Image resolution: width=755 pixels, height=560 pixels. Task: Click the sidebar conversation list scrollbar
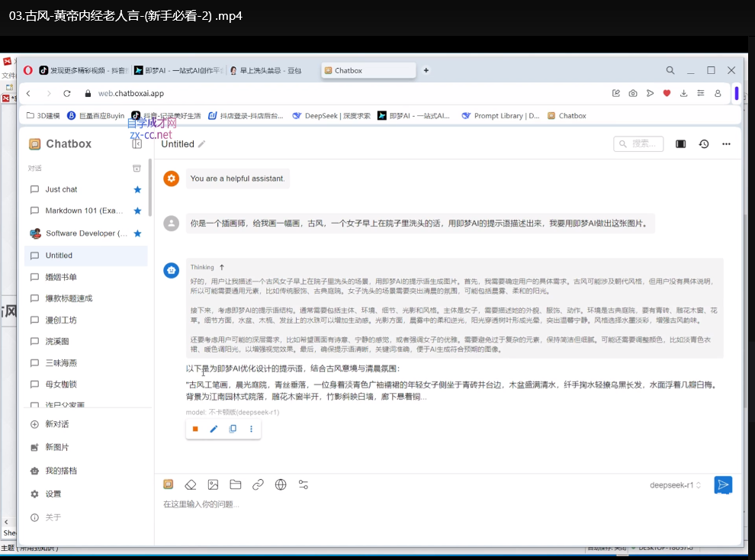150,188
